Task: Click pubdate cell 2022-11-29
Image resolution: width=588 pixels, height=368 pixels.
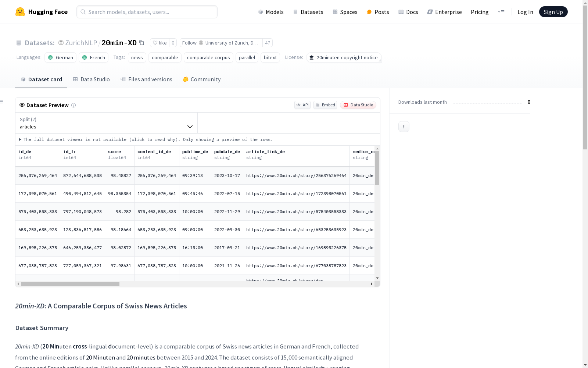Action: (227, 212)
